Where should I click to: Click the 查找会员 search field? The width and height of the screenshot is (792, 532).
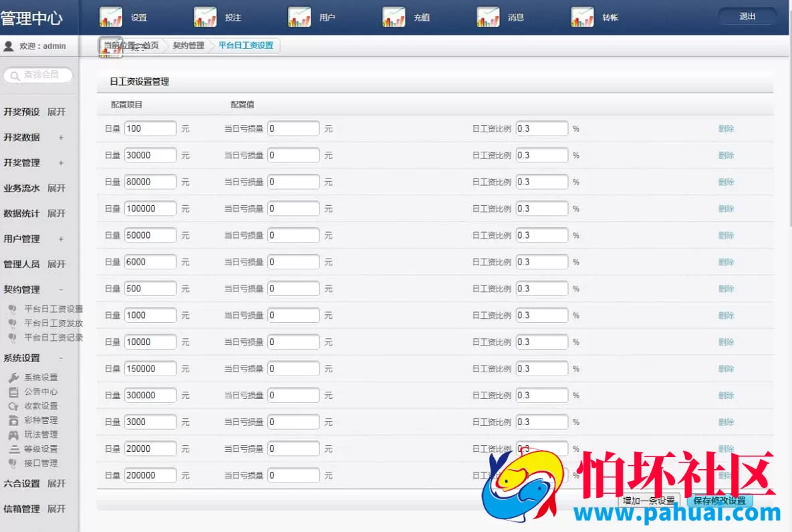click(x=37, y=76)
